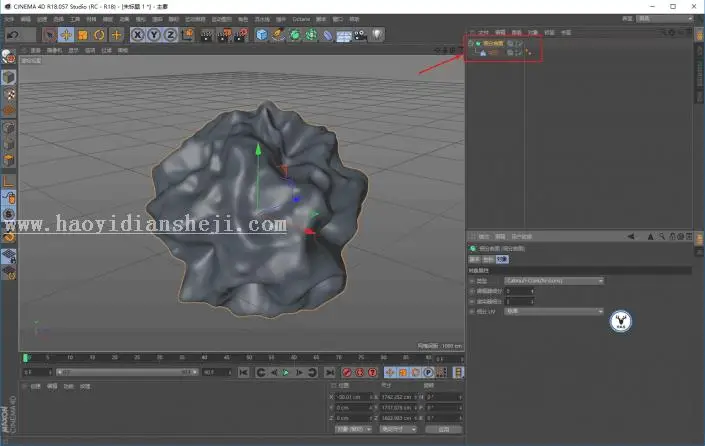Render to Picture Viewer icon
The width and height of the screenshot is (705, 446).
(224, 35)
